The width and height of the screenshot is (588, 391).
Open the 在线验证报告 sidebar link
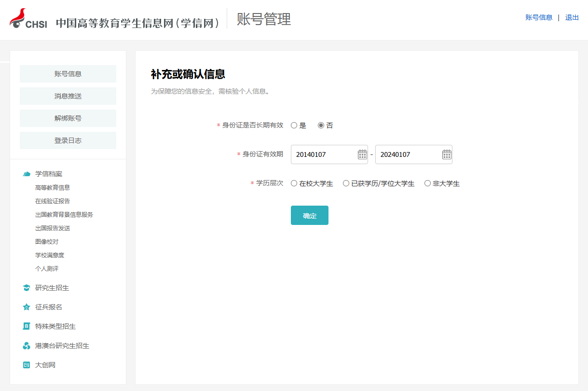53,201
